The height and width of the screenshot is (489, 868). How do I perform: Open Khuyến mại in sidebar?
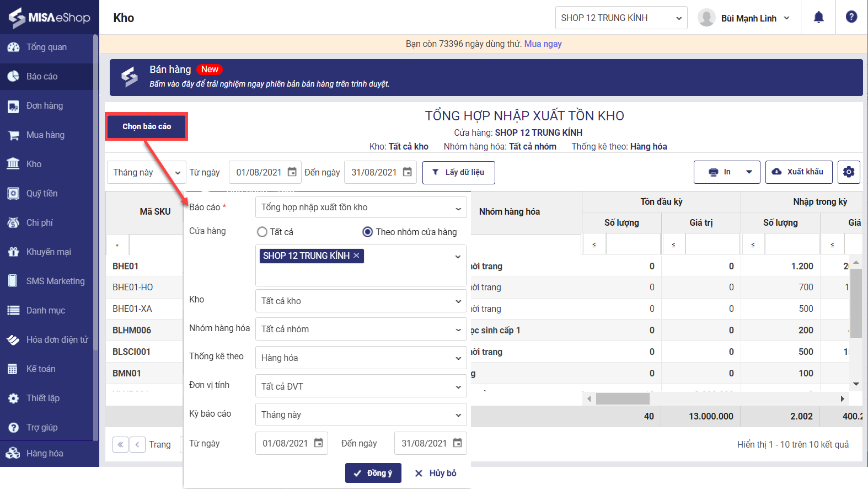(x=46, y=252)
